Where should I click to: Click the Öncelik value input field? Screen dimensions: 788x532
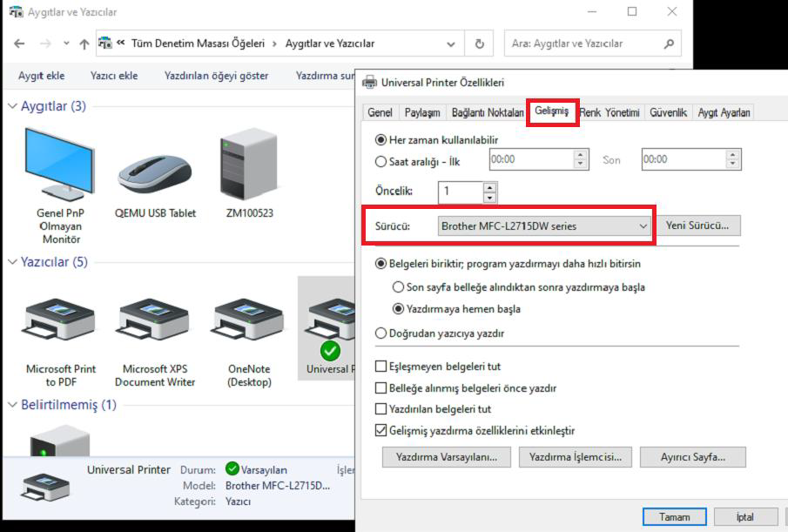pos(461,192)
